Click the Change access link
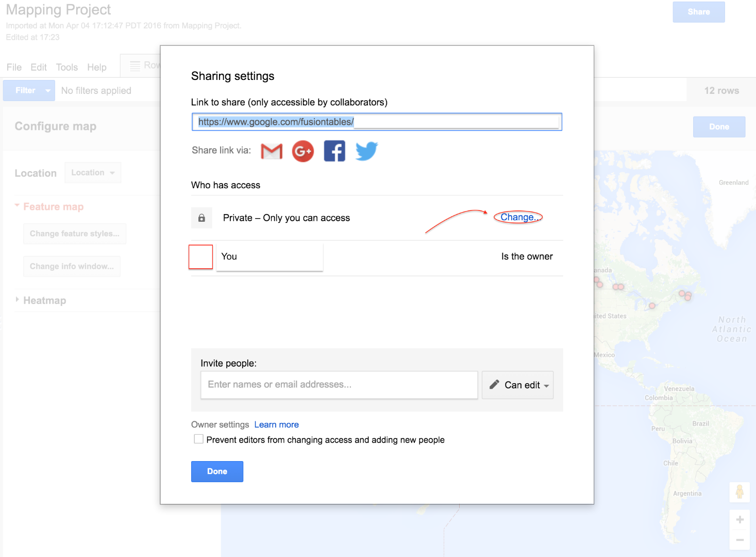756x557 pixels. click(518, 217)
